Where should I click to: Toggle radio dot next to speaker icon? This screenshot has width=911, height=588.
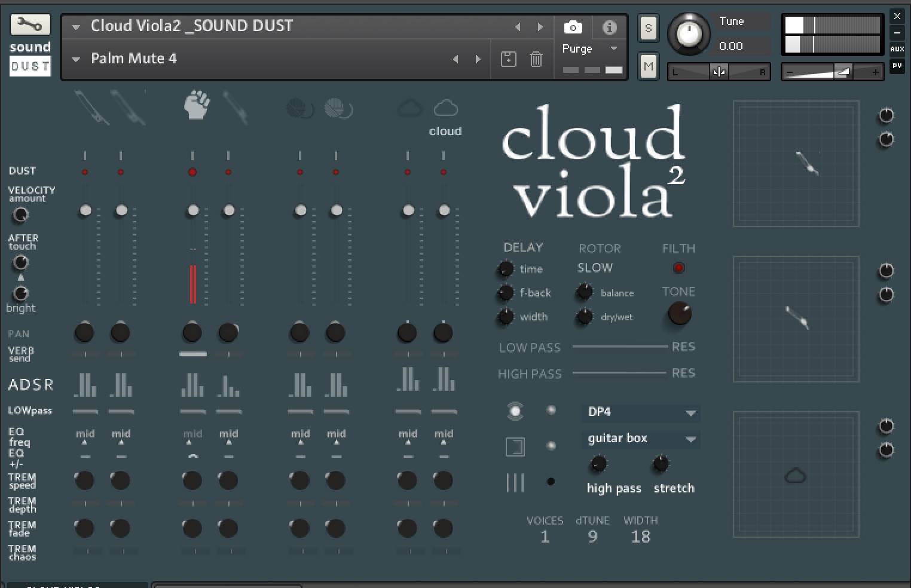tap(551, 410)
